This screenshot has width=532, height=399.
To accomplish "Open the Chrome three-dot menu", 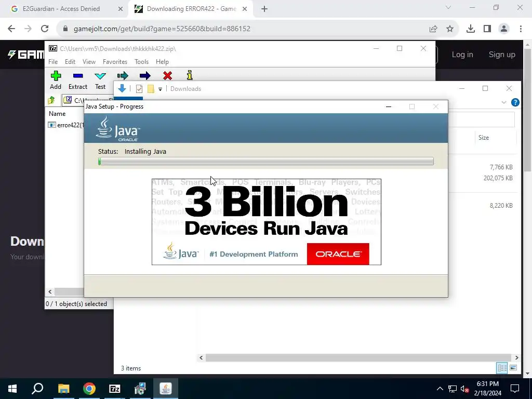I will (521, 29).
